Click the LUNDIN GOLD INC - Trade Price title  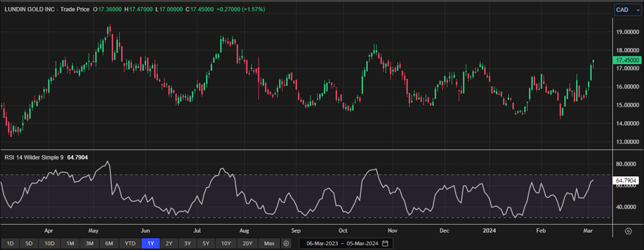pyautogui.click(x=47, y=9)
